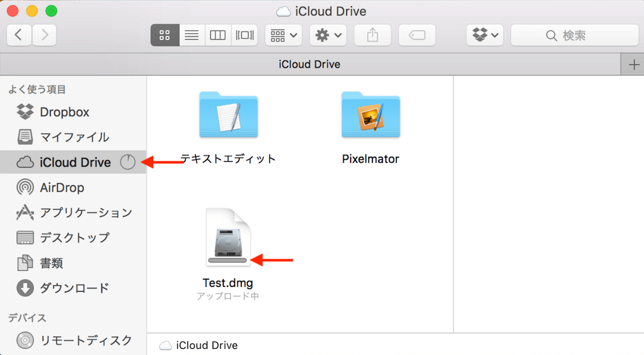Viewport: 644px width, 355px height.
Task: Select the Pixelmator folder icon
Action: pyautogui.click(x=371, y=115)
